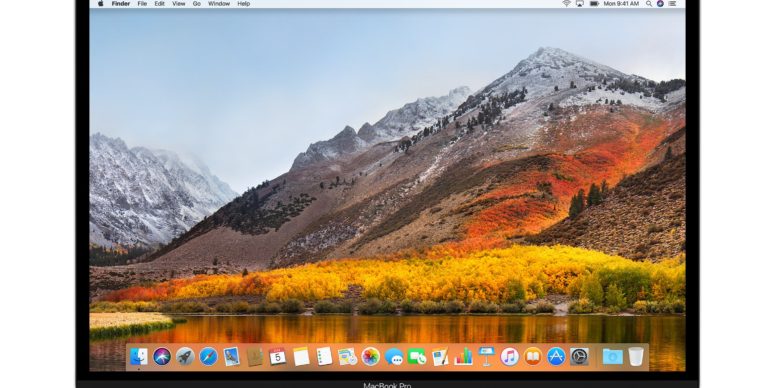Launch Siri from the Dock
Image resolution: width=775 pixels, height=388 pixels.
click(x=162, y=356)
